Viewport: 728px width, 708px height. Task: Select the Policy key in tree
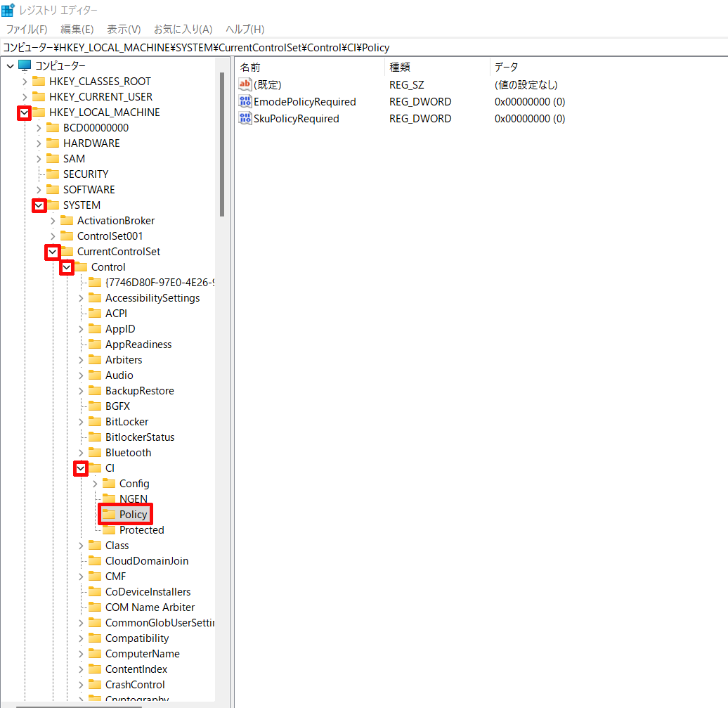[x=133, y=515]
